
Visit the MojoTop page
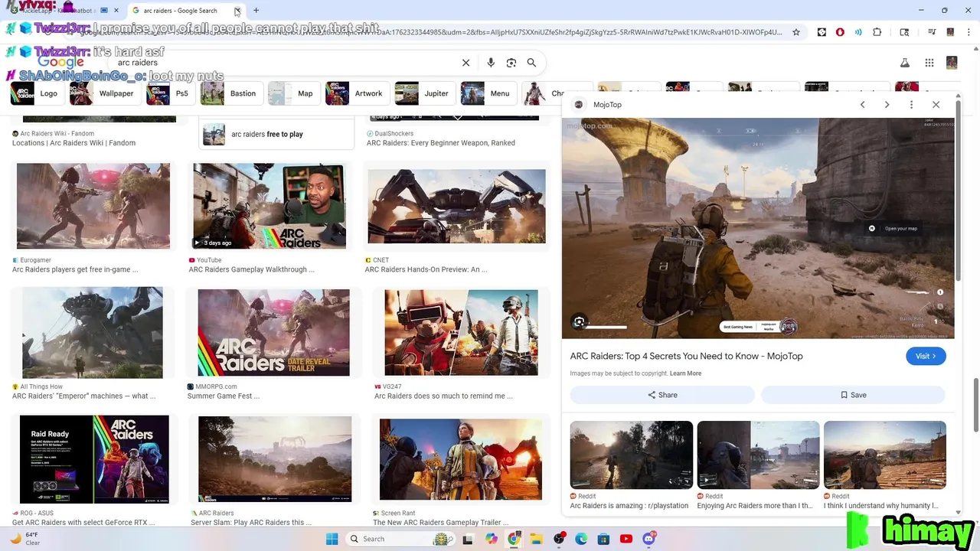click(926, 356)
